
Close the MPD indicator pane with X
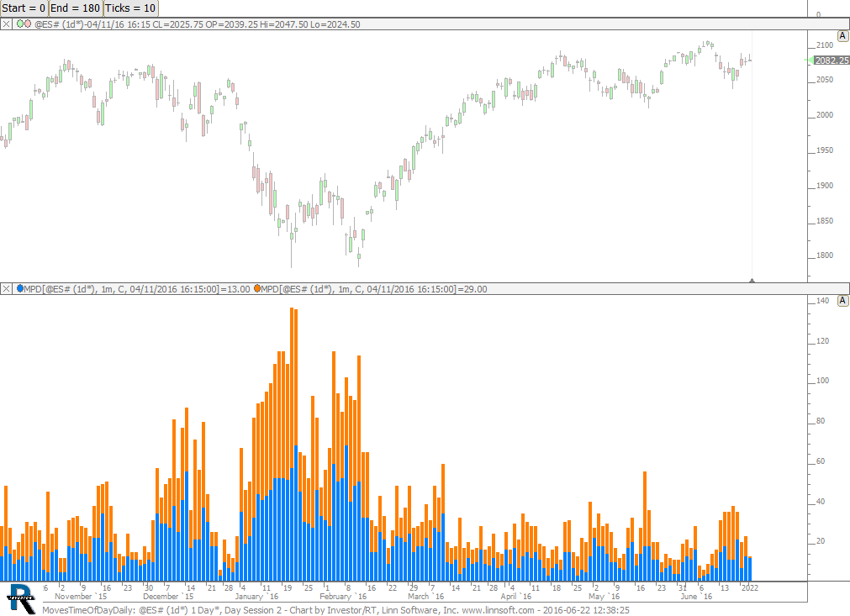(x=6, y=289)
